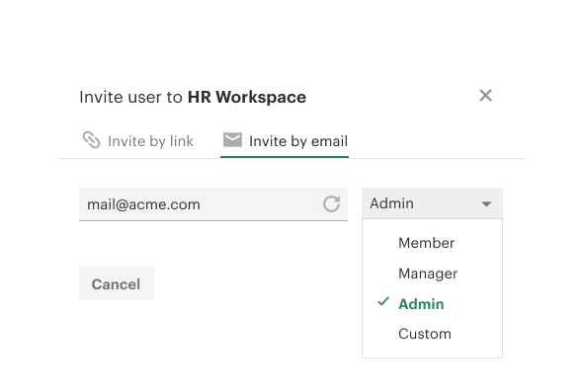Viewport: 583px width, 392px height.
Task: Click the refresh icon in email field
Action: (x=331, y=203)
